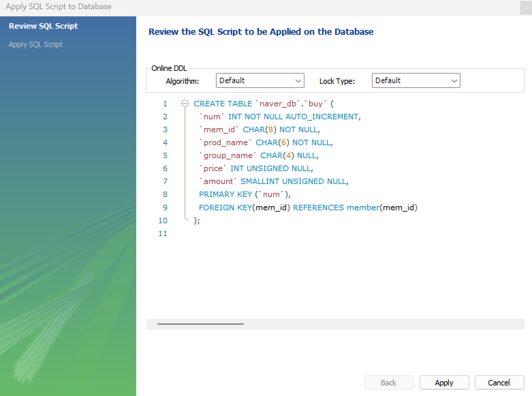Open the Lock Type dropdown

[416, 80]
